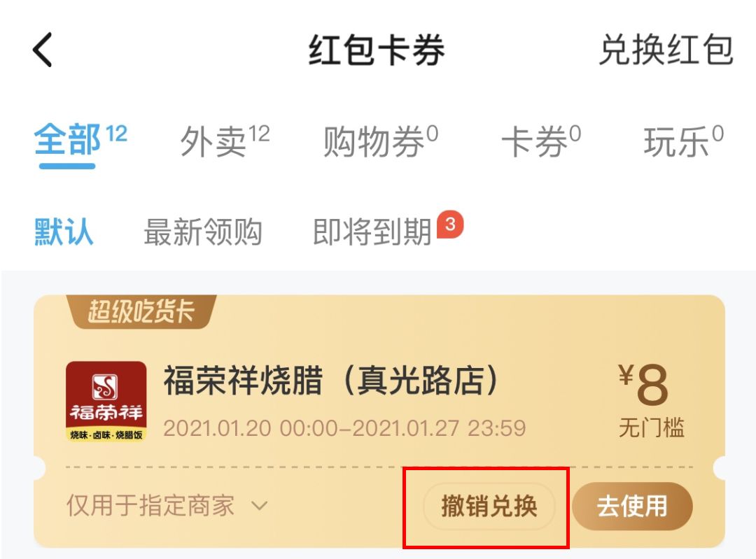Screen dimensions: 756x559
Task: Click the 兑换红包 link
Action: click(666, 50)
